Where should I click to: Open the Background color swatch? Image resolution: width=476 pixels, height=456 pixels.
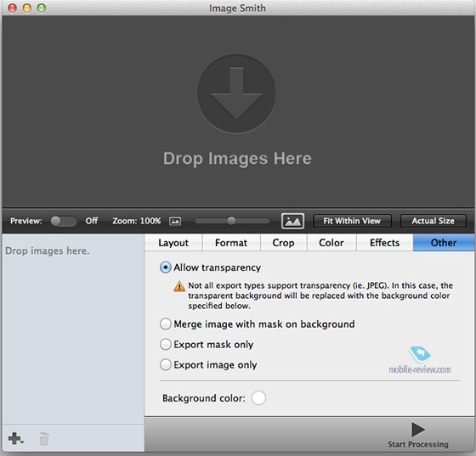pos(258,397)
